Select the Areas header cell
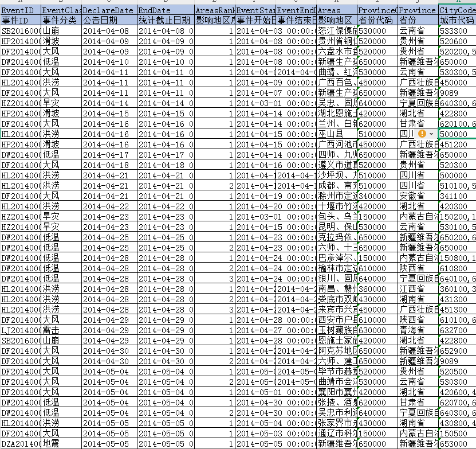Viewport: 476px width, 449px height. (336, 10)
